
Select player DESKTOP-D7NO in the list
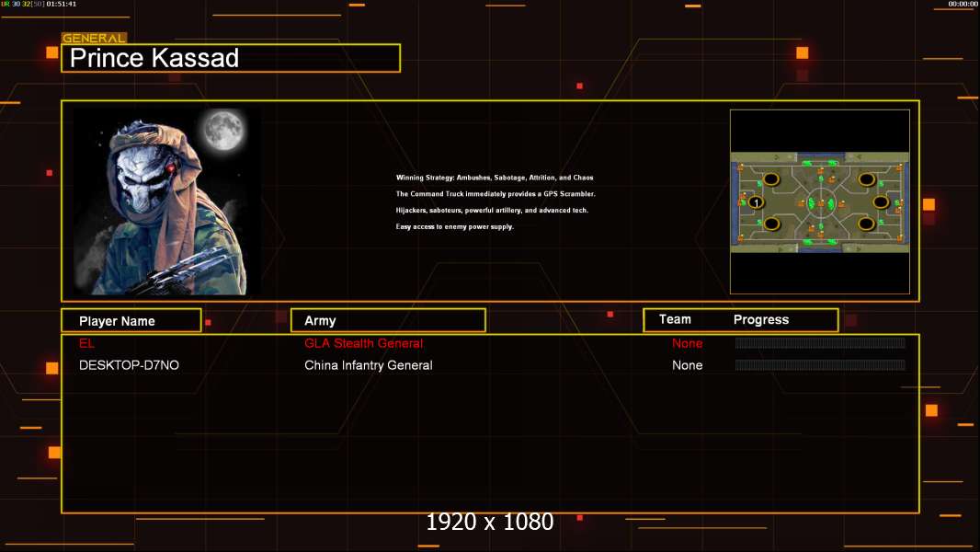tap(129, 365)
